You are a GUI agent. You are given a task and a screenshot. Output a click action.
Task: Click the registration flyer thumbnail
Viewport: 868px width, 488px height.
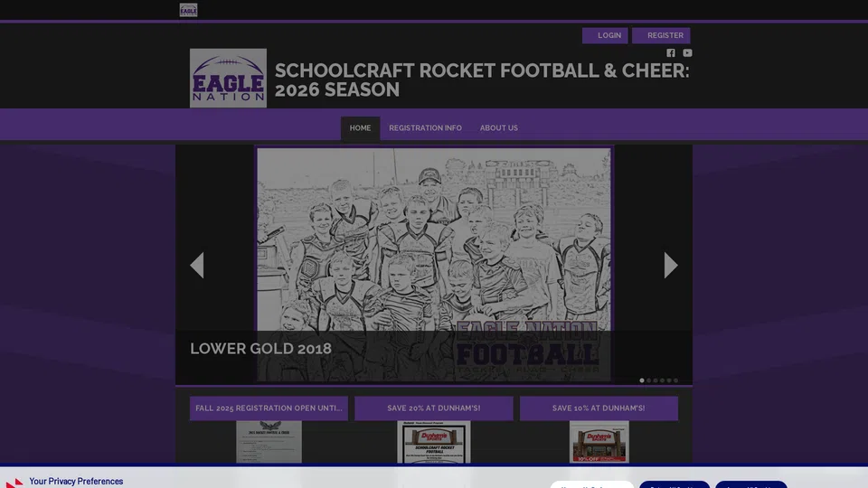(269, 442)
